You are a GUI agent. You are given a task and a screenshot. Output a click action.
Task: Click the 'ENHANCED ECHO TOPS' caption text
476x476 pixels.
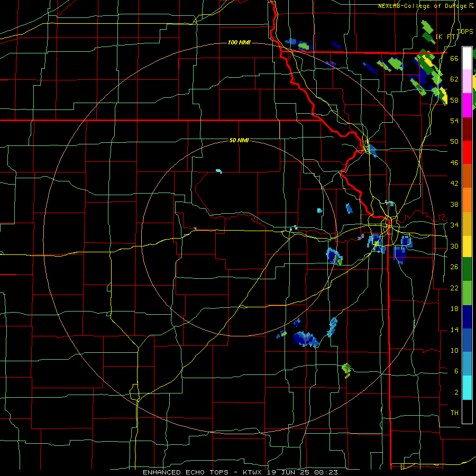(x=186, y=472)
